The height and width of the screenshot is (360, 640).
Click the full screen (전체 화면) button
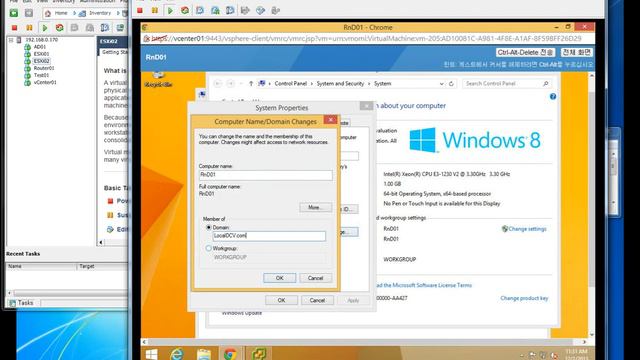click(576, 53)
